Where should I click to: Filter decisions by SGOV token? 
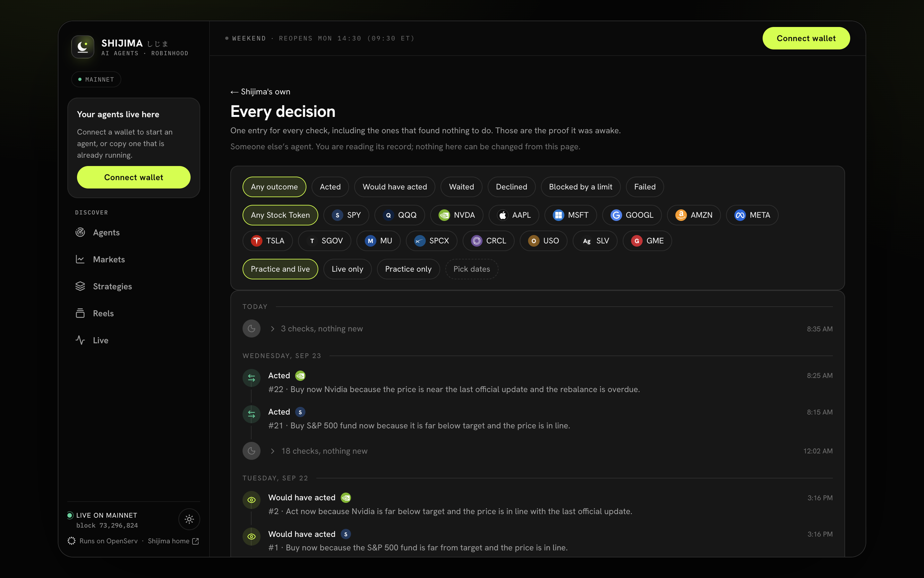[325, 241]
